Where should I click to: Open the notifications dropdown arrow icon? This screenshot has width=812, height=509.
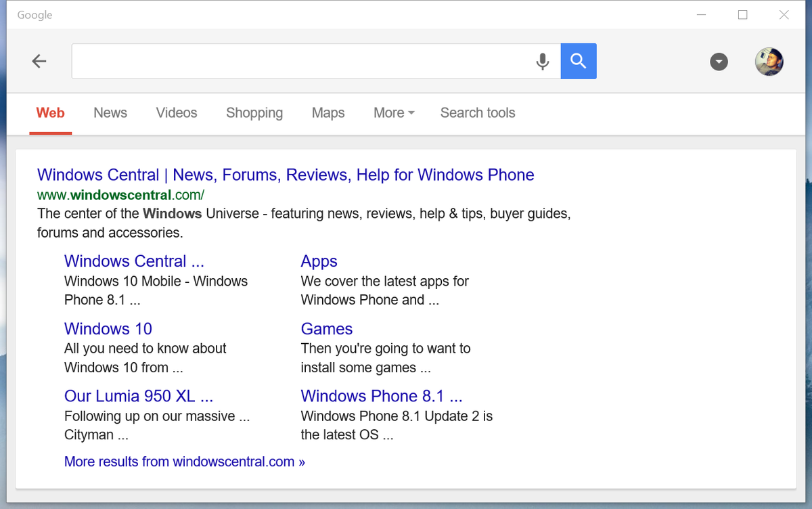click(719, 62)
